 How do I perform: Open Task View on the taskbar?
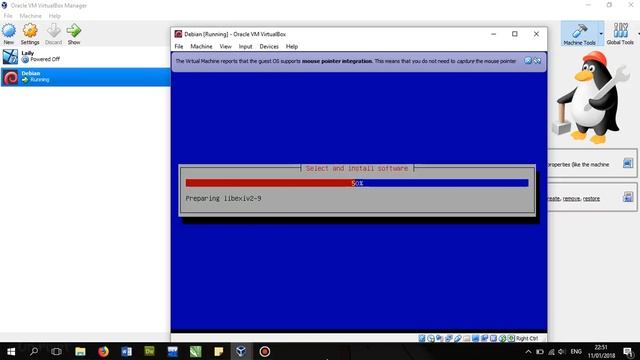[x=56, y=351]
